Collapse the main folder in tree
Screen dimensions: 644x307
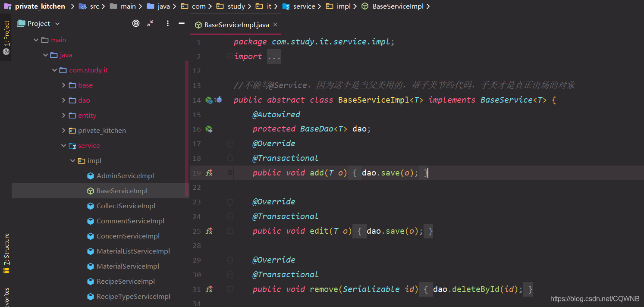(36, 40)
